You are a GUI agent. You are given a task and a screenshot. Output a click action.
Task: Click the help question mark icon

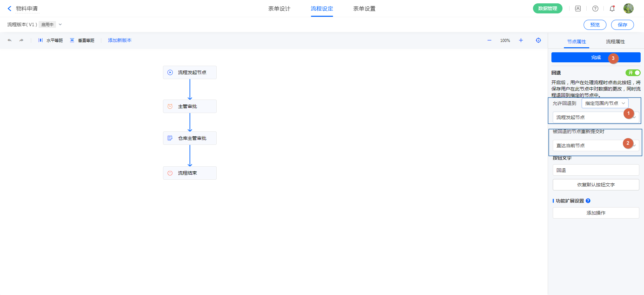(595, 9)
